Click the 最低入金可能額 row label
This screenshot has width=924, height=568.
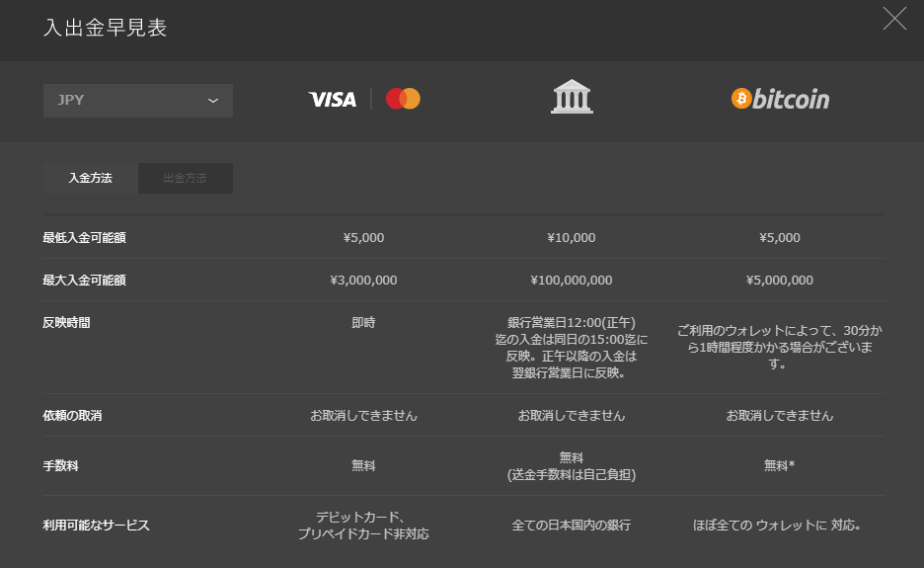tap(84, 238)
